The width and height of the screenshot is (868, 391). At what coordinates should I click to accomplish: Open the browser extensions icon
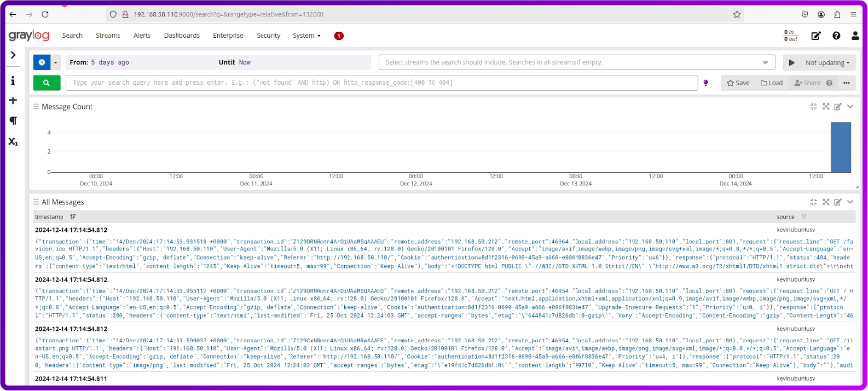[x=837, y=15]
